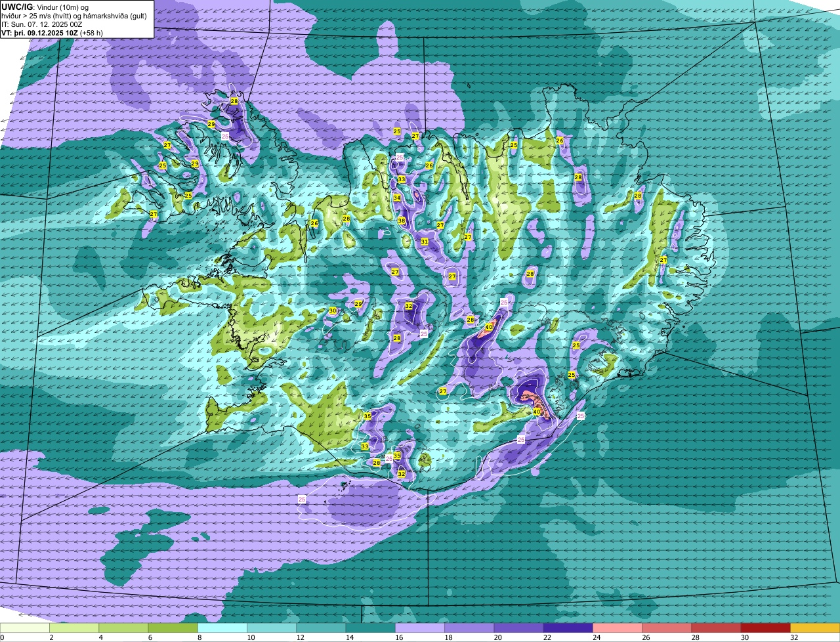Click the yellow "34" gust label
This screenshot has height=642, width=840.
tap(397, 198)
